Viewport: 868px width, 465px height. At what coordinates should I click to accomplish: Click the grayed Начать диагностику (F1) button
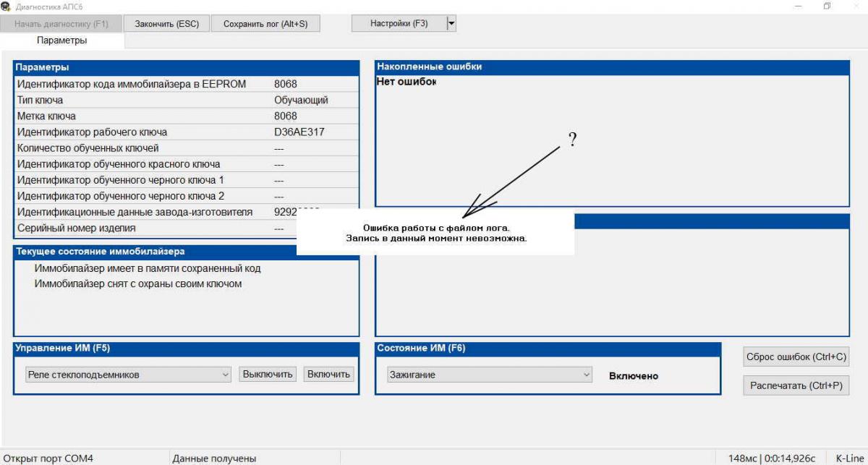click(61, 24)
